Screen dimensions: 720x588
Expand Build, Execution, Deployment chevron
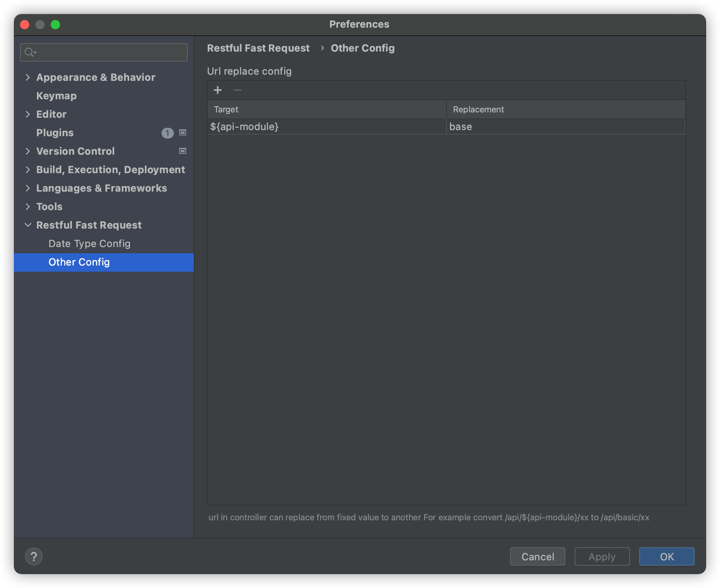(x=28, y=170)
